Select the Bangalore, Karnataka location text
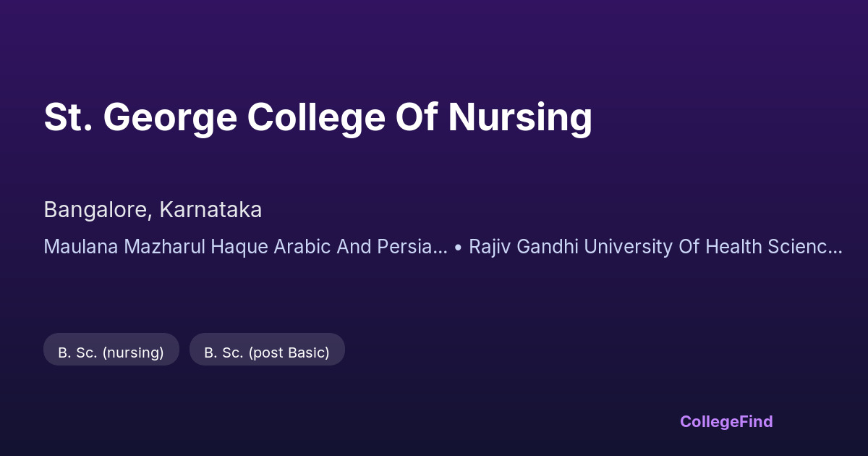 [153, 210]
